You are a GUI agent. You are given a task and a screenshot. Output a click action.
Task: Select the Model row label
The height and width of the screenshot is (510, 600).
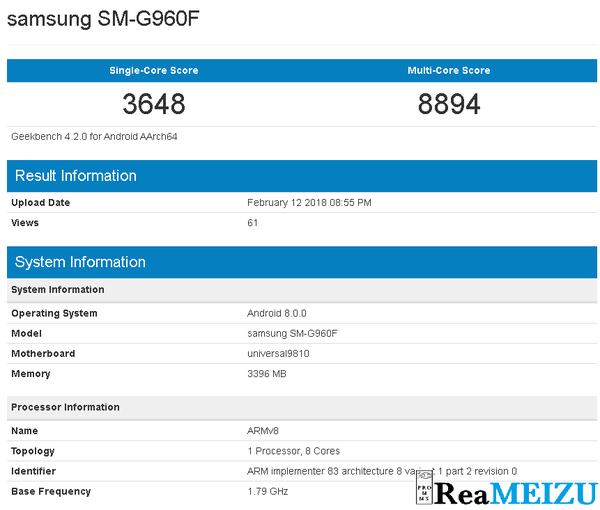26,333
